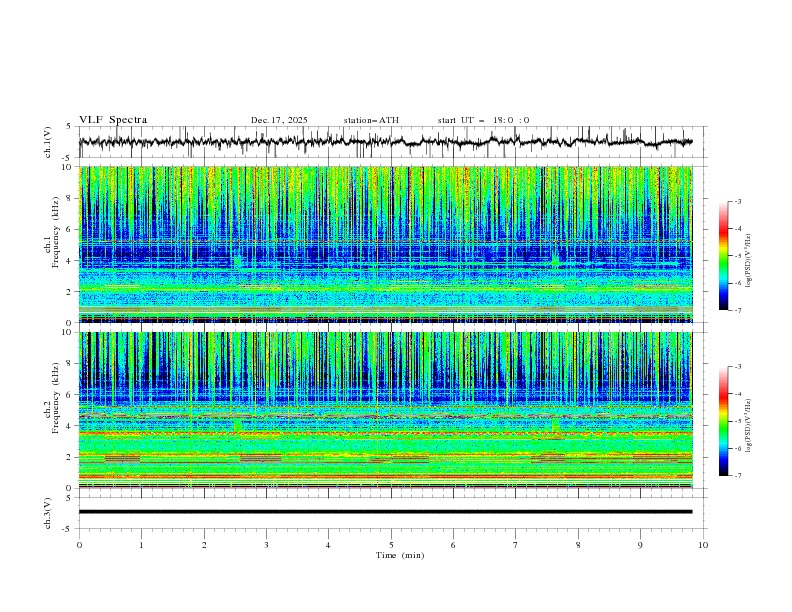Click the upper PSD color scale bar
792x612 pixels.
[723, 256]
